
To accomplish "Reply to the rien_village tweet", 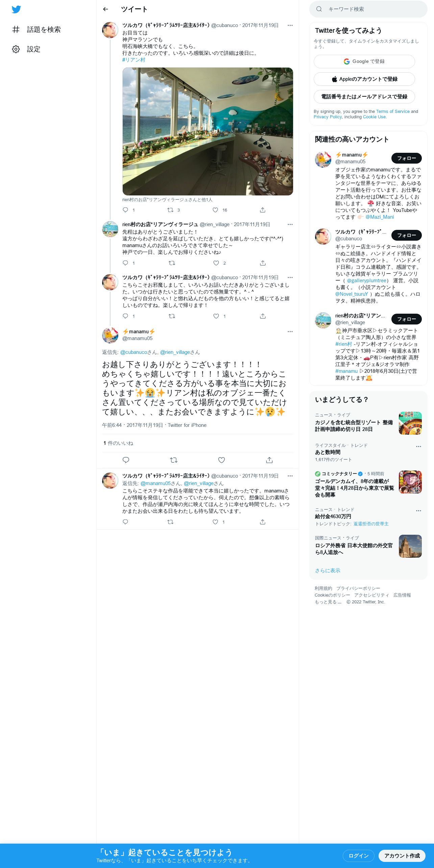I will [125, 263].
